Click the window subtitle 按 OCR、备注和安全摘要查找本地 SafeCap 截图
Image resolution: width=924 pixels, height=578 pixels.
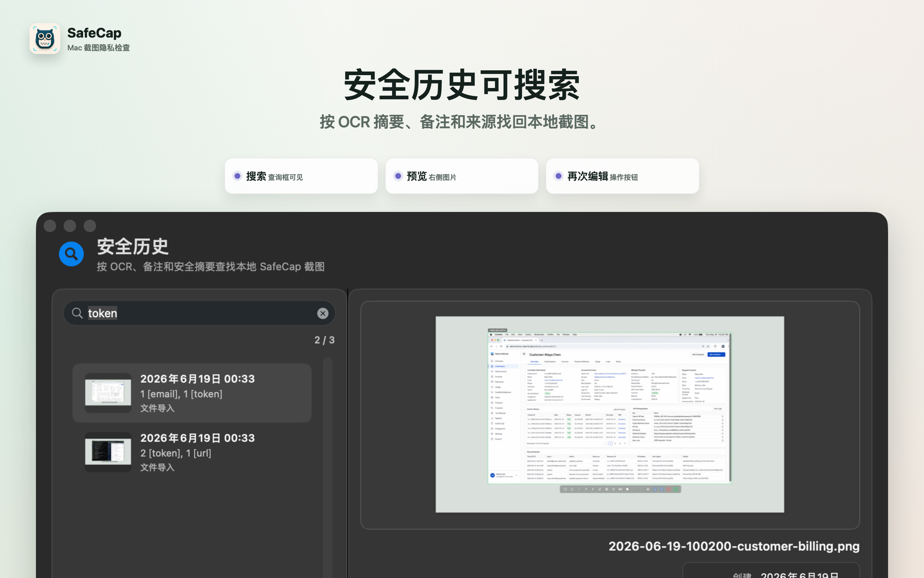(211, 267)
